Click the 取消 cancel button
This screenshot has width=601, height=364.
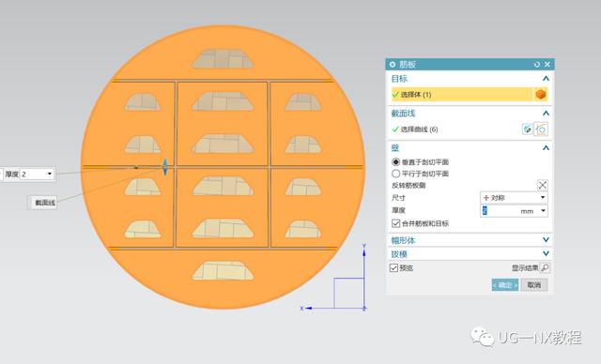pos(534,285)
